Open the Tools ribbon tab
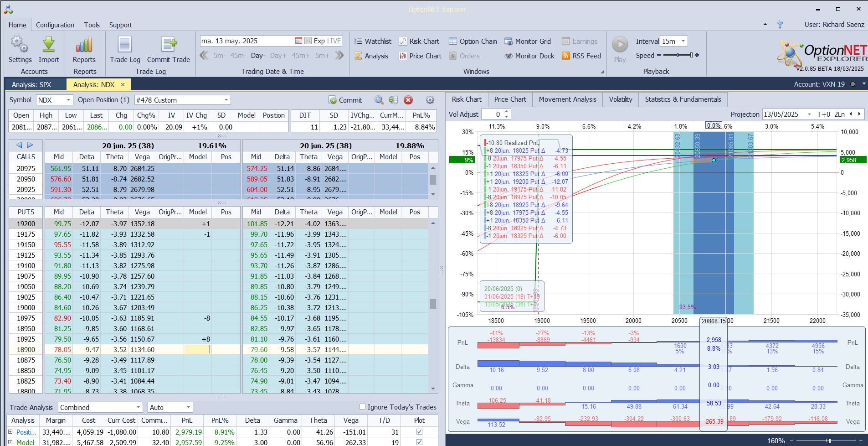This screenshot has width=868, height=446. [x=92, y=25]
